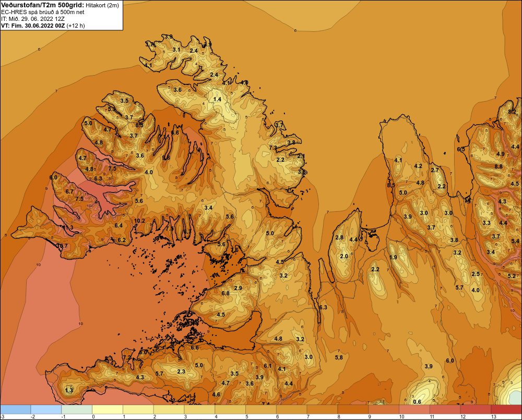Click the temperature value 6.4 on the map
Image resolution: width=522 pixels, height=420 pixels.
click(118, 225)
